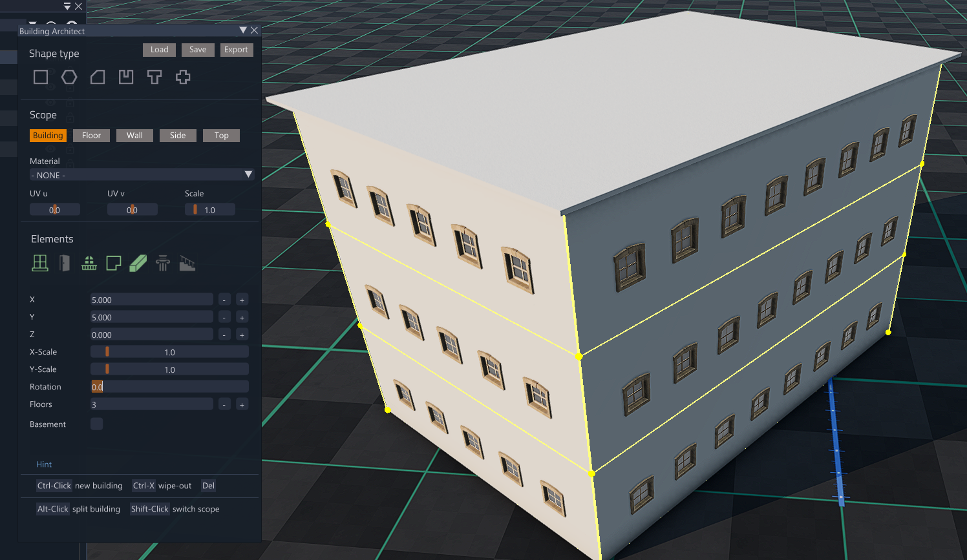This screenshot has height=560, width=967.
Task: Decrease the Y value with minus
Action: (x=224, y=317)
